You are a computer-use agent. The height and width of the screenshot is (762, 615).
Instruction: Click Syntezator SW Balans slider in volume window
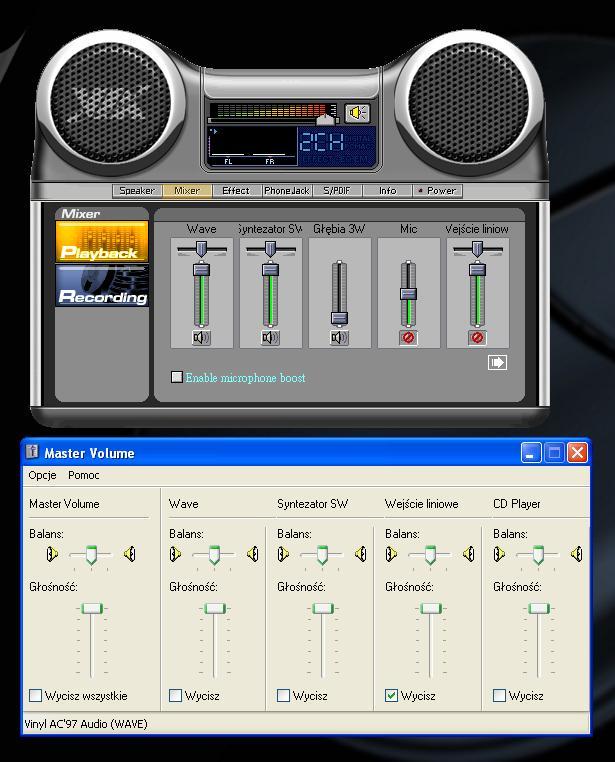[x=322, y=555]
